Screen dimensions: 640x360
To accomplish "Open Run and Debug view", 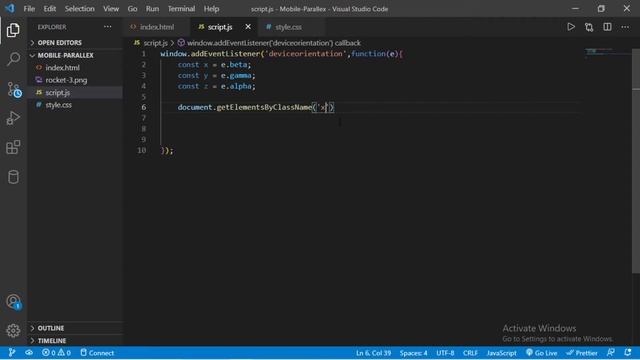I will click(x=13, y=118).
